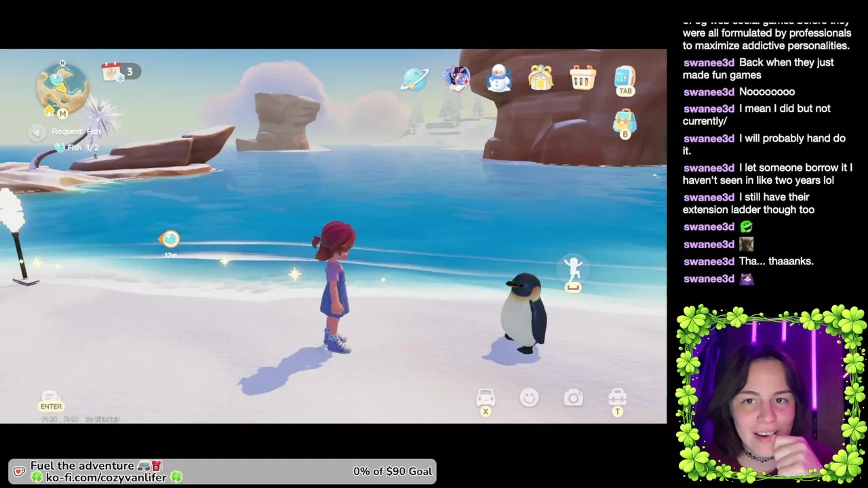The width and height of the screenshot is (868, 488).
Task: Open the snowman event icon
Action: pyautogui.click(x=499, y=79)
